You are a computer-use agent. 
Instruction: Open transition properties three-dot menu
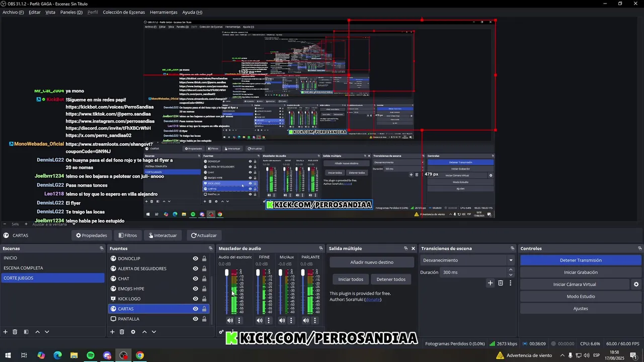click(x=510, y=283)
